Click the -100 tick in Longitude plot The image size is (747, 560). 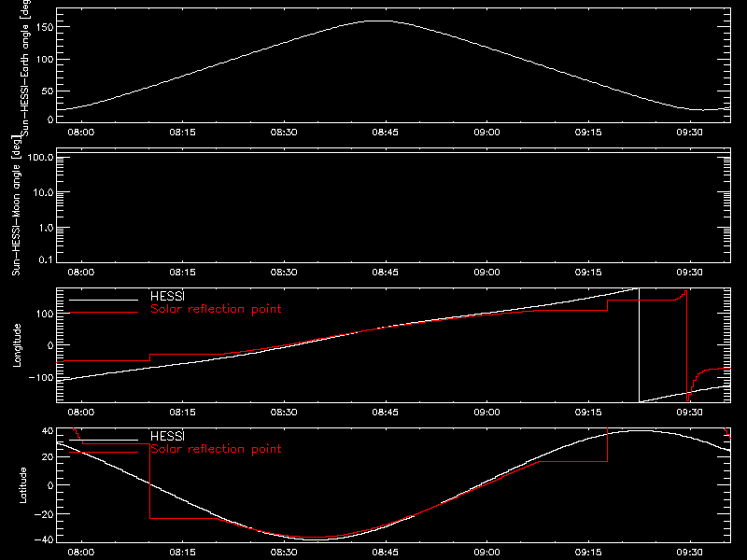coord(40,377)
